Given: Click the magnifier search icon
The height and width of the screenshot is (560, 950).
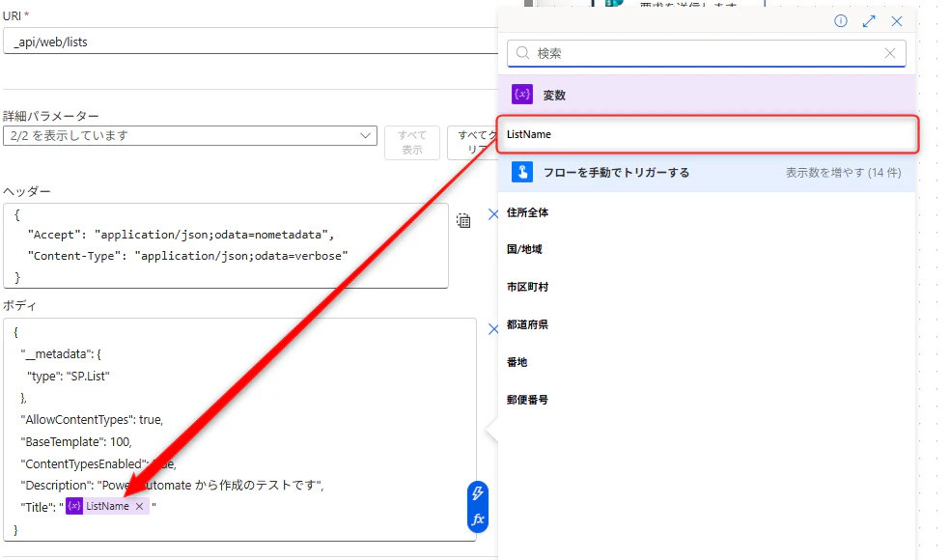Looking at the screenshot, I should 522,53.
